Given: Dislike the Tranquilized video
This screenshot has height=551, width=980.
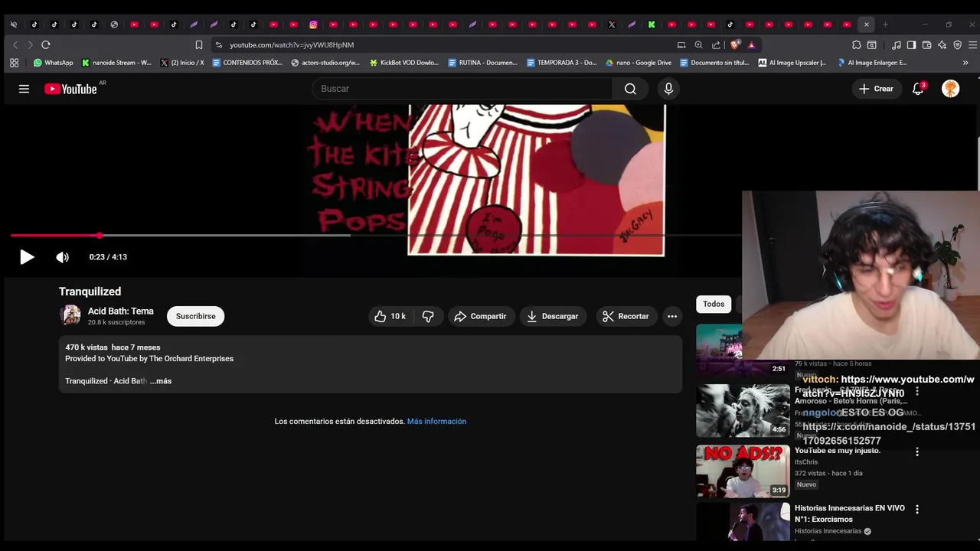Looking at the screenshot, I should click(x=428, y=316).
